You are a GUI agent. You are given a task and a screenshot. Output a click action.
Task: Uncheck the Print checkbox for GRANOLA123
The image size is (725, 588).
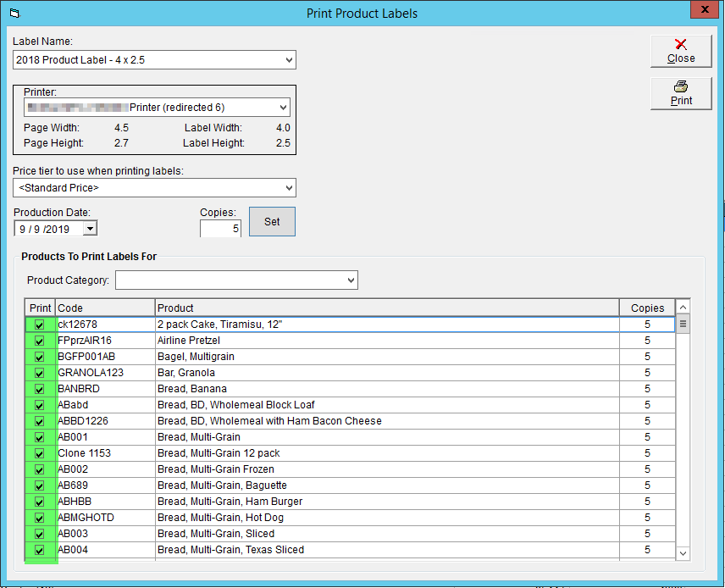39,373
